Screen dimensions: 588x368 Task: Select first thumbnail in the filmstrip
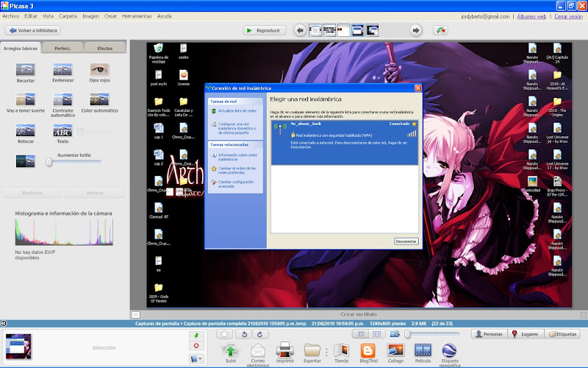(x=315, y=30)
